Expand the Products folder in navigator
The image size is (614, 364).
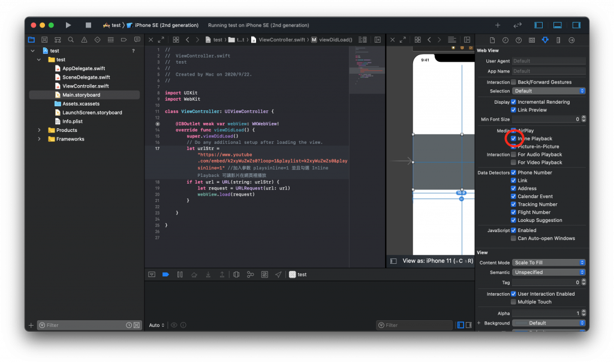[40, 130]
